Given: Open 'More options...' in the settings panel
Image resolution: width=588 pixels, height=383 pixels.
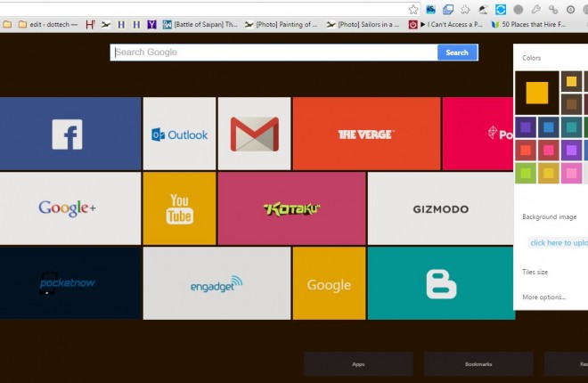Looking at the screenshot, I should tap(543, 297).
